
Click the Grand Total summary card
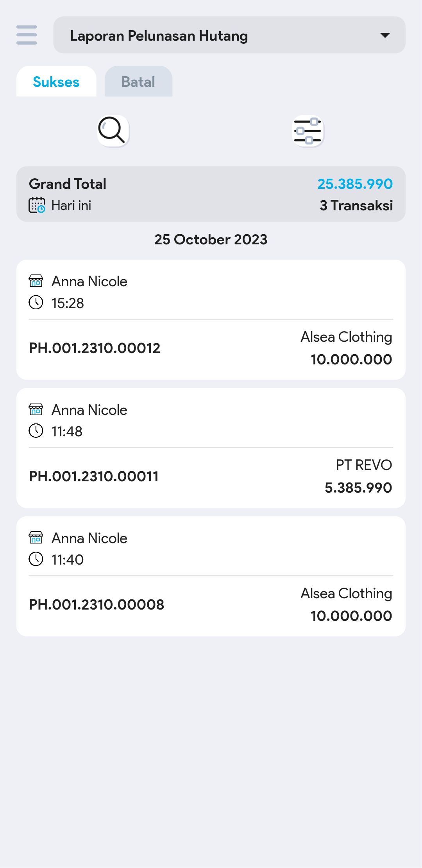(x=211, y=194)
